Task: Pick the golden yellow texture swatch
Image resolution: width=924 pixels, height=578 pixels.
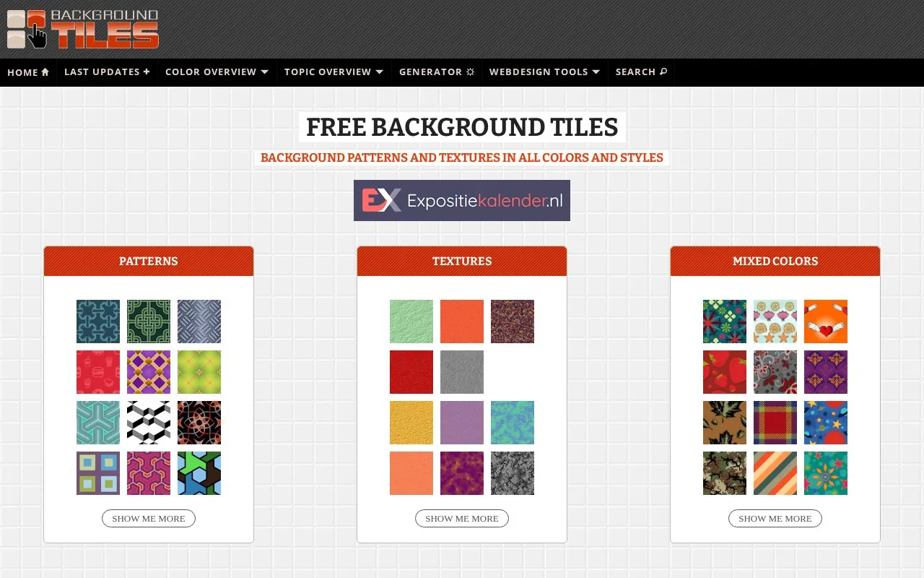Action: click(411, 423)
